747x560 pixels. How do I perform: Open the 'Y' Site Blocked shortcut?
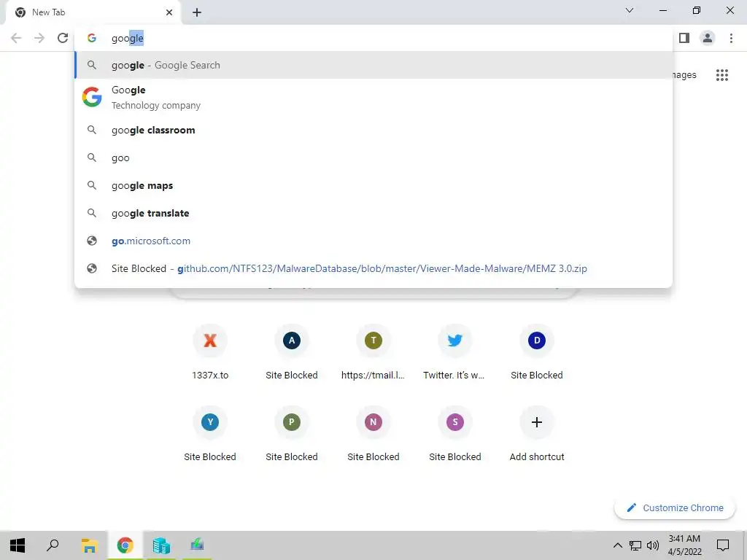click(210, 434)
